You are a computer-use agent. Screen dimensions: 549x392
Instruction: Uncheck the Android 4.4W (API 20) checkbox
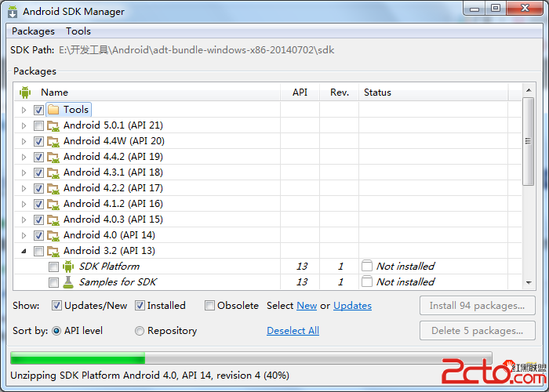coord(38,141)
